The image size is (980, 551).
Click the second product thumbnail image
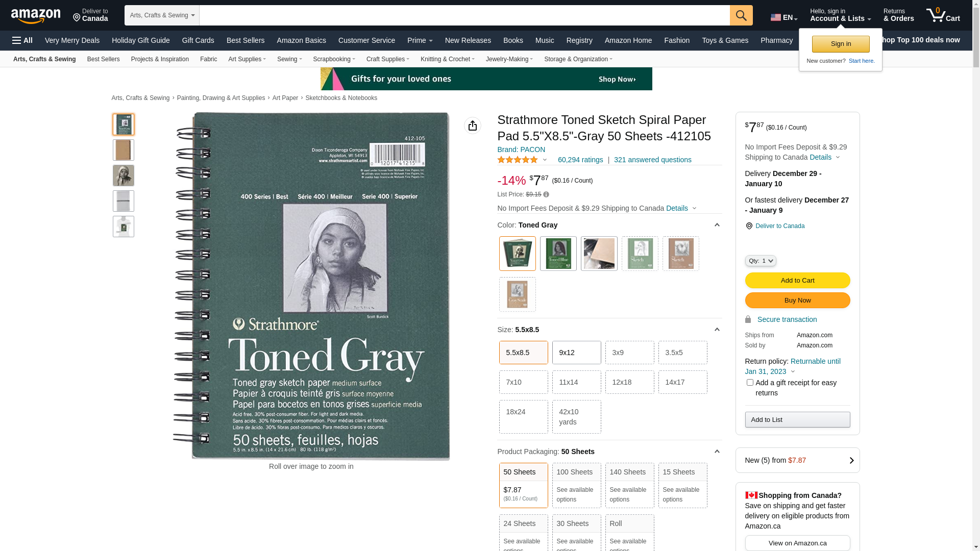pos(124,150)
